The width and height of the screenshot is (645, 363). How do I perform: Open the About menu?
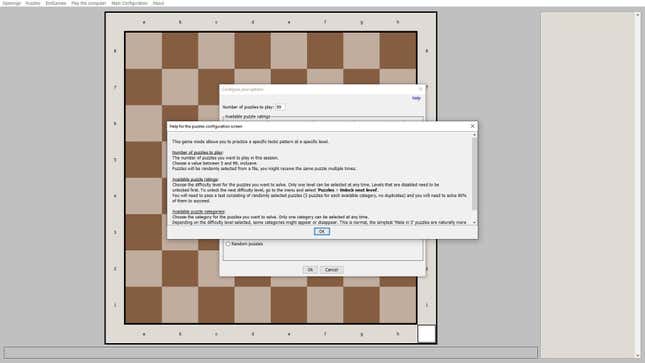[x=158, y=3]
